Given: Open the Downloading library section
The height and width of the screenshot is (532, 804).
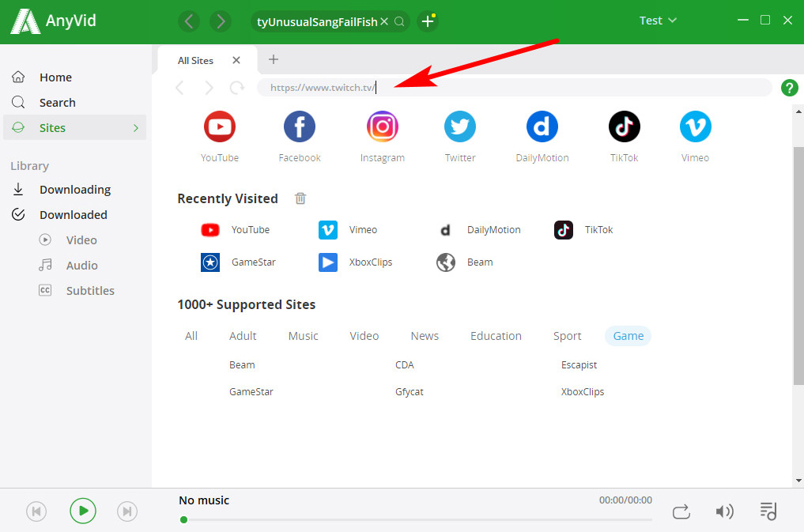Looking at the screenshot, I should 75,190.
